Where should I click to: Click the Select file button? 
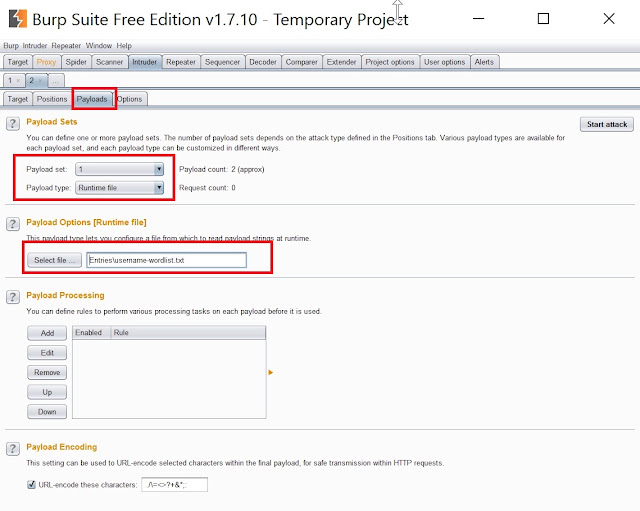click(54, 260)
